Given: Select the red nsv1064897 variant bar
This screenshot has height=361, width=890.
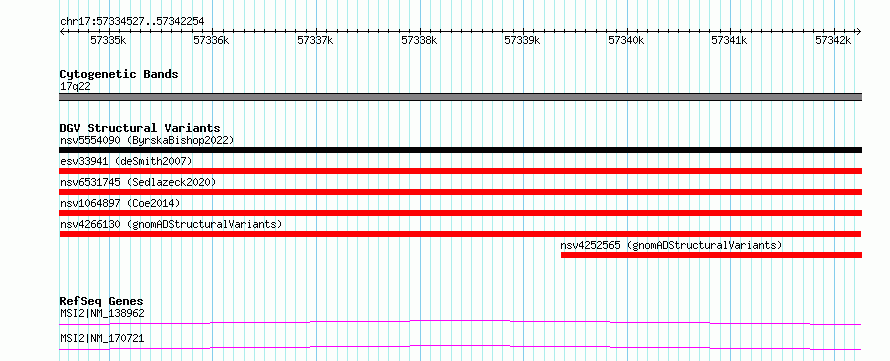Looking at the screenshot, I should click(x=461, y=213).
